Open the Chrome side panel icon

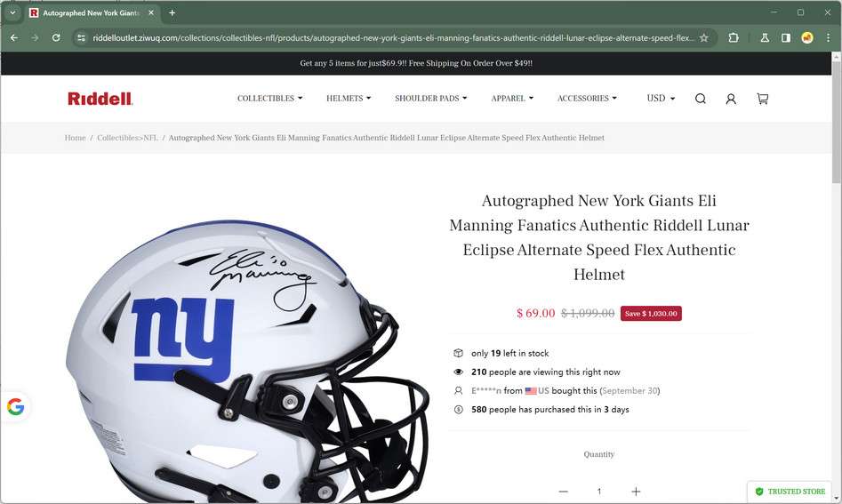click(x=786, y=37)
